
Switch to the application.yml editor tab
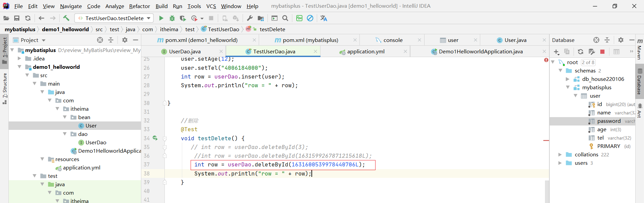[x=366, y=51]
